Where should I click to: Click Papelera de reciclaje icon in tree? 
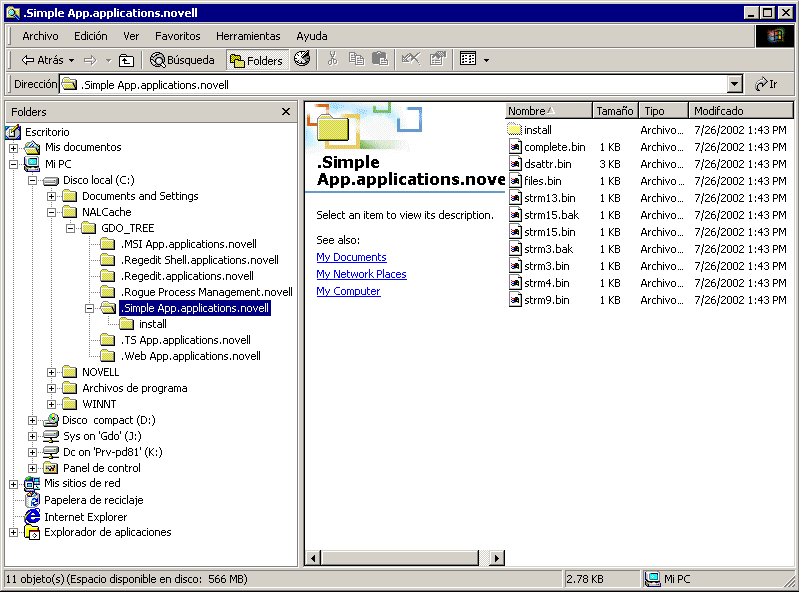pyautogui.click(x=33, y=500)
